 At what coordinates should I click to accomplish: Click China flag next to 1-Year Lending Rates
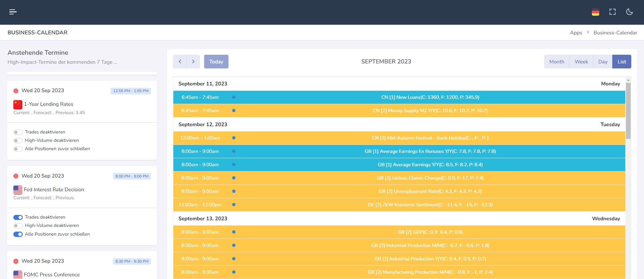[x=18, y=104]
